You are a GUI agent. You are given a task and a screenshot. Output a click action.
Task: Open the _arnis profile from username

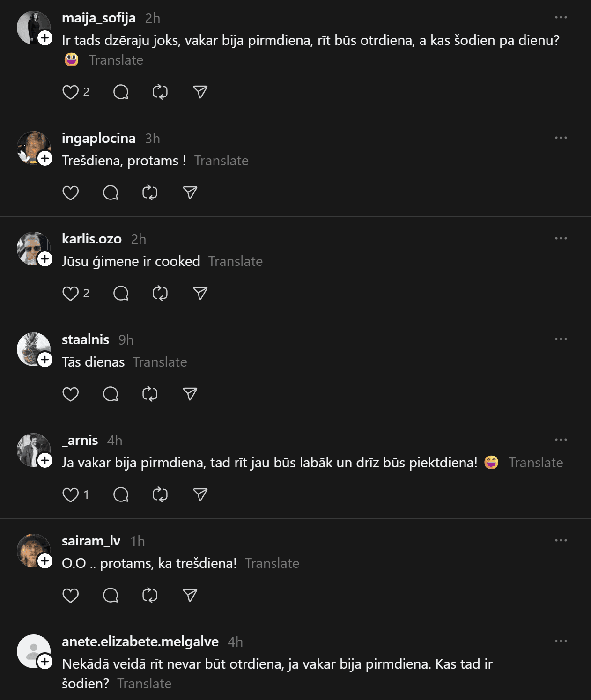[80, 440]
